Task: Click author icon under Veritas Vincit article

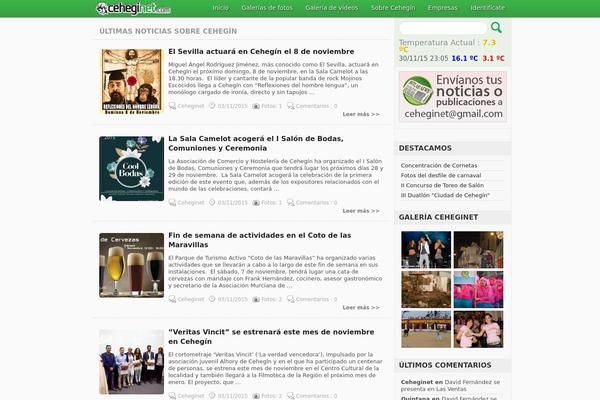Action: point(172,396)
